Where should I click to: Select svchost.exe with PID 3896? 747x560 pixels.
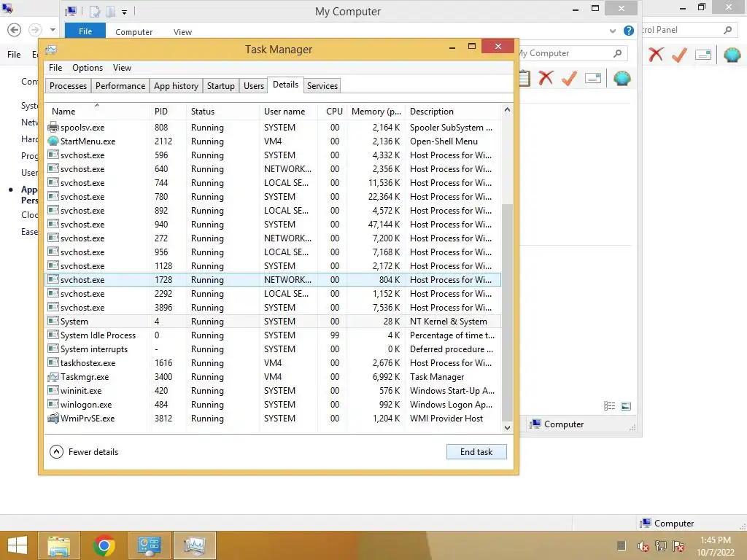pyautogui.click(x=273, y=308)
